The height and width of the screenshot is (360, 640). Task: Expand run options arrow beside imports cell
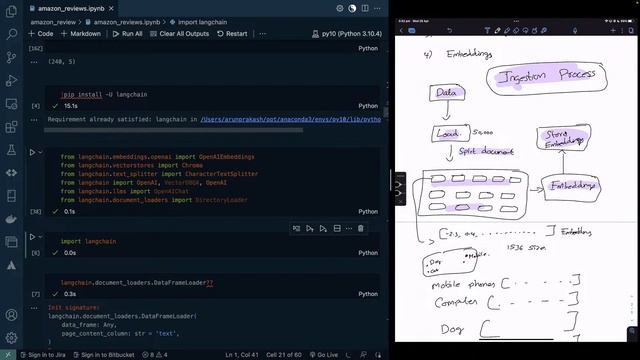[x=40, y=152]
